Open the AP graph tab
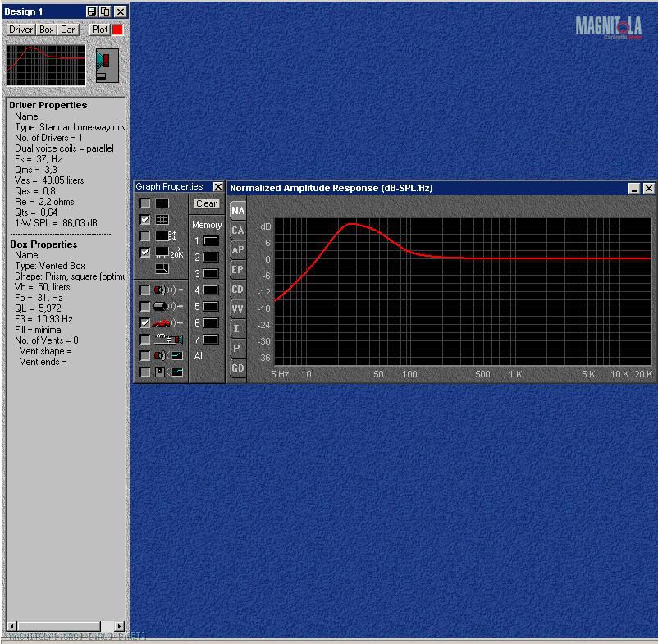 pyautogui.click(x=238, y=250)
